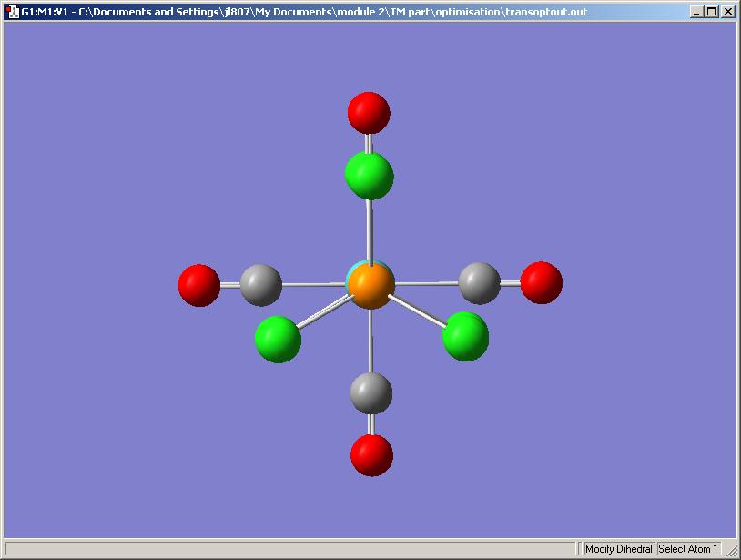Select the top red oxygen atom
This screenshot has width=741, height=560.
[369, 113]
